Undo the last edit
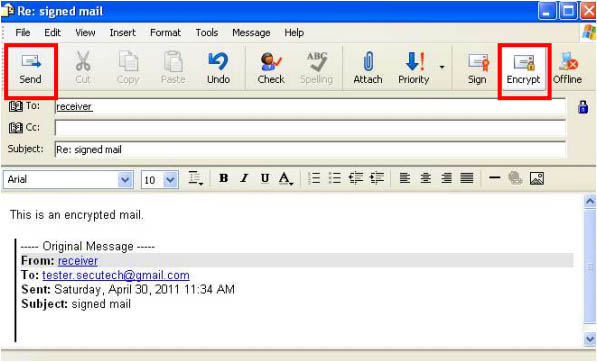 (218, 69)
